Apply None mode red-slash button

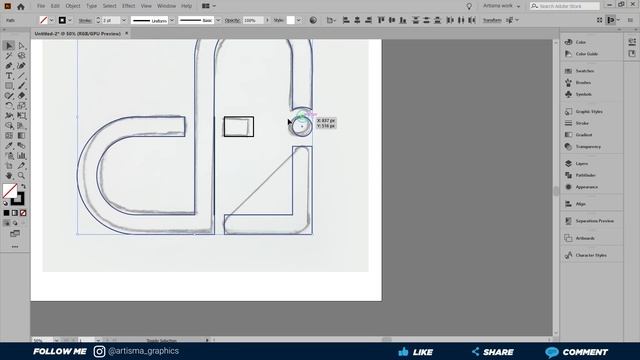pyautogui.click(x=23, y=213)
